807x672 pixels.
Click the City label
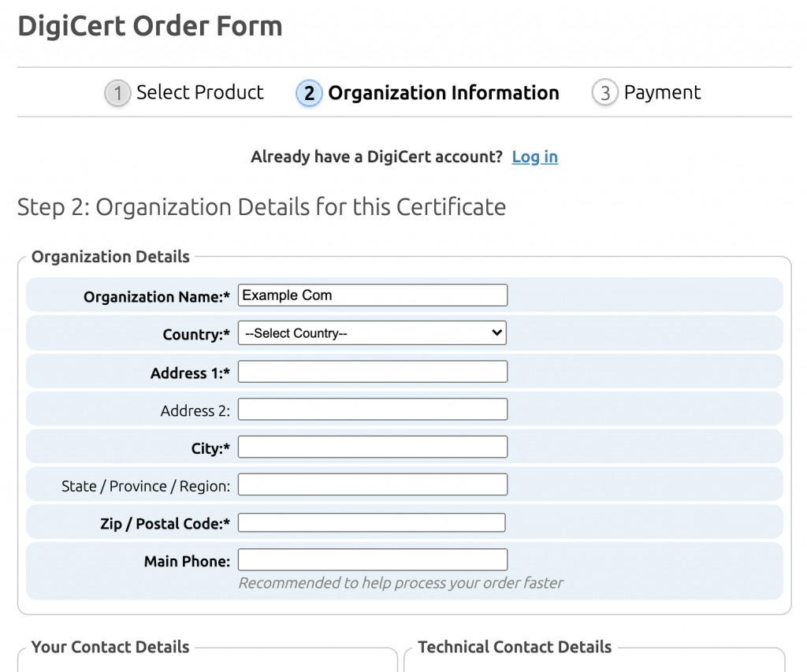pyautogui.click(x=210, y=448)
